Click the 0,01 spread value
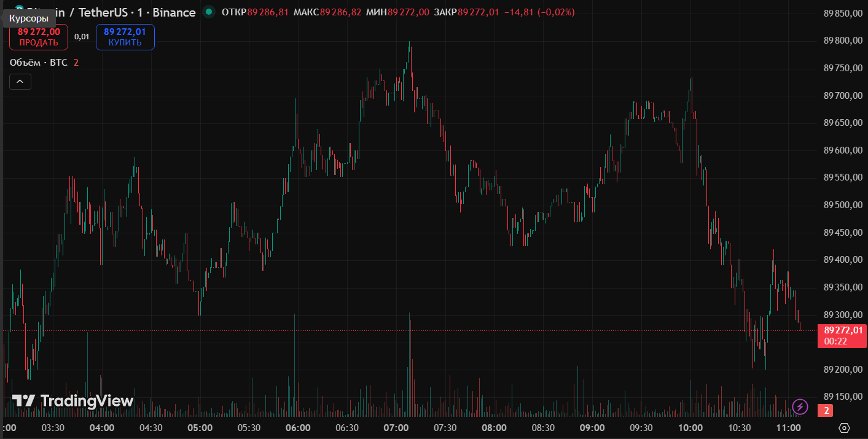This screenshot has width=868, height=439. tap(82, 37)
